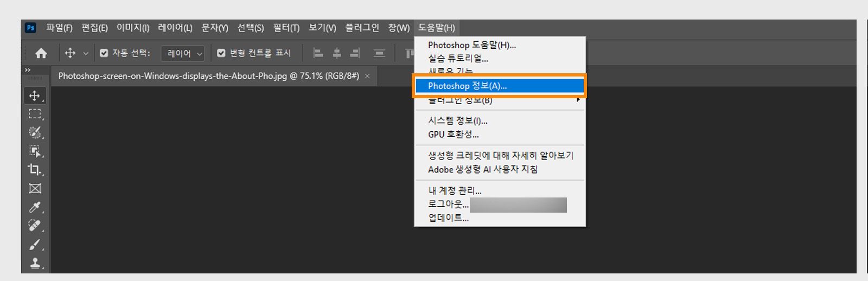Select the Move tool in toolbar
868x281 pixels.
pos(35,96)
